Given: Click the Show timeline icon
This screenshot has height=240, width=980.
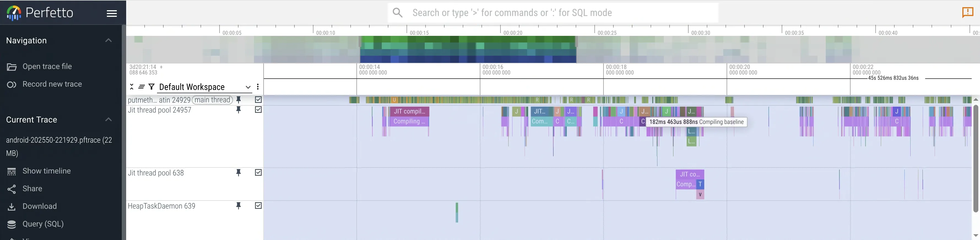Looking at the screenshot, I should pos(12,171).
